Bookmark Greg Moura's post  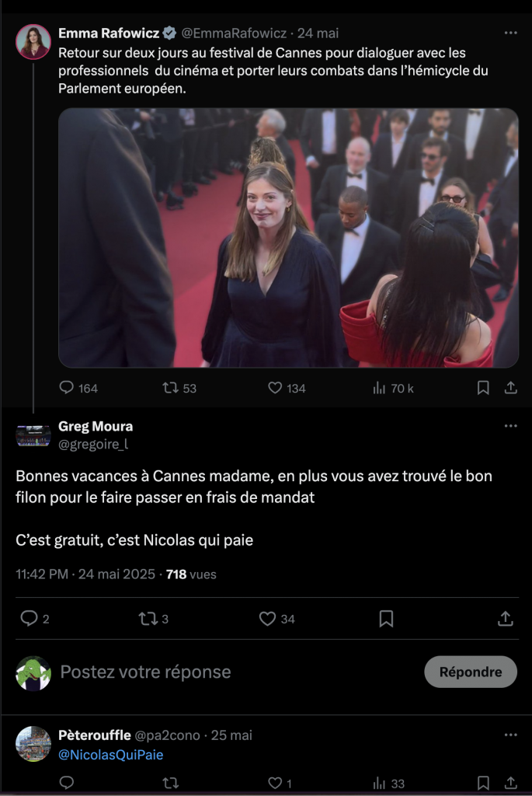(x=386, y=618)
